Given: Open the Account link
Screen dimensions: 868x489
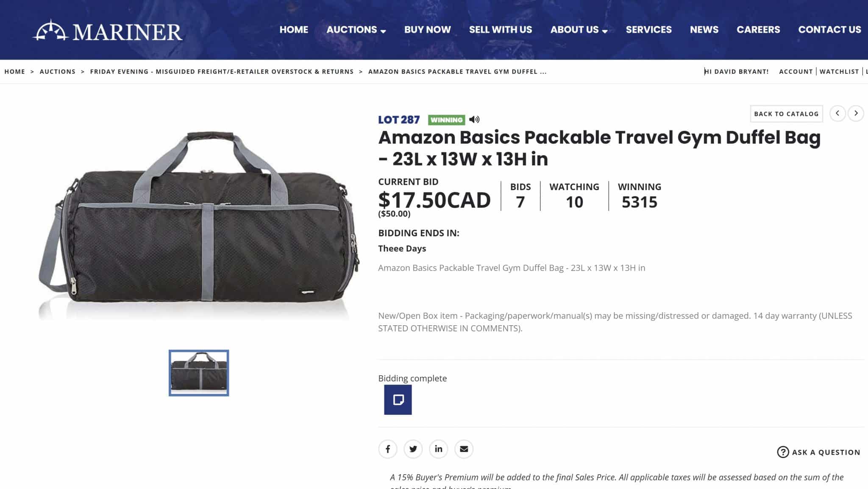Looking at the screenshot, I should click(x=796, y=72).
